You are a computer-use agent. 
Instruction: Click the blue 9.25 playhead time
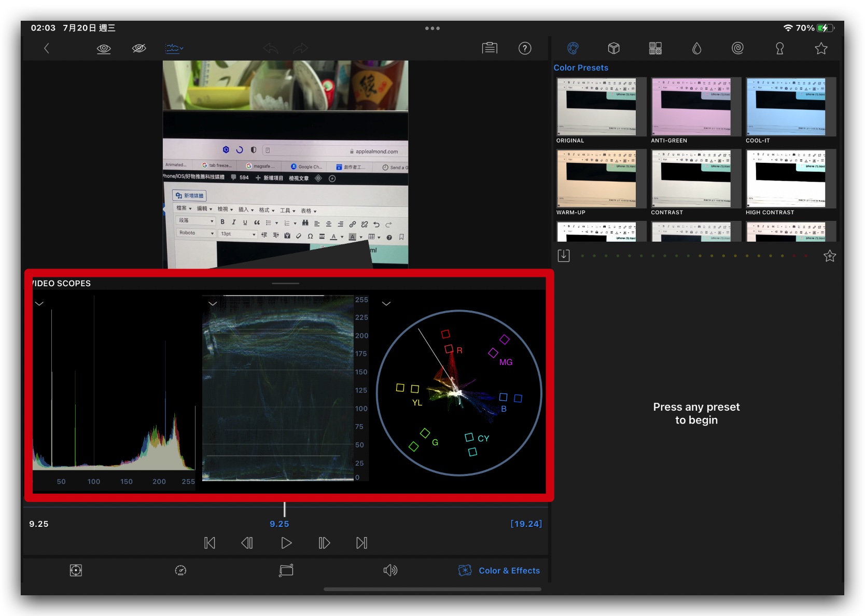(279, 524)
